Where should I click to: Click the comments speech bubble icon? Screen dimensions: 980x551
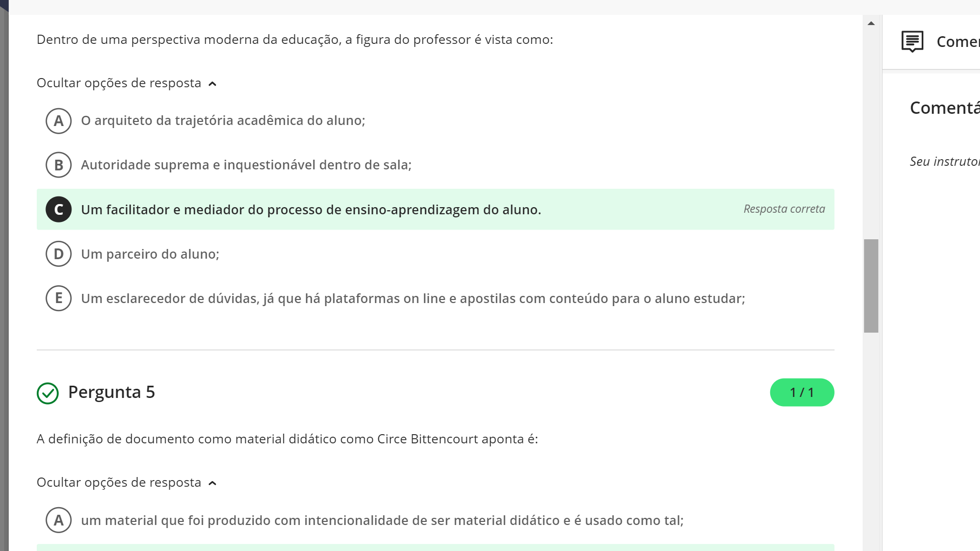coord(912,41)
